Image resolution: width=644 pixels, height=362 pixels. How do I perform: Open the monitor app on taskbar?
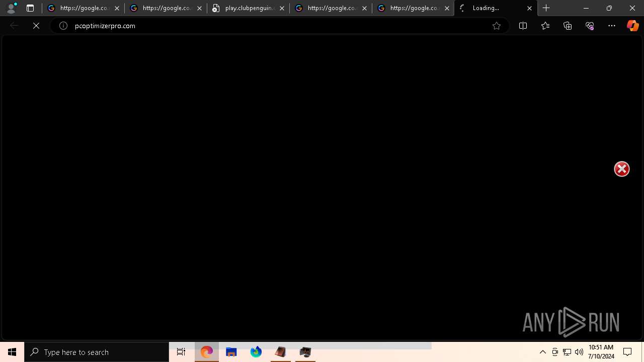305,352
